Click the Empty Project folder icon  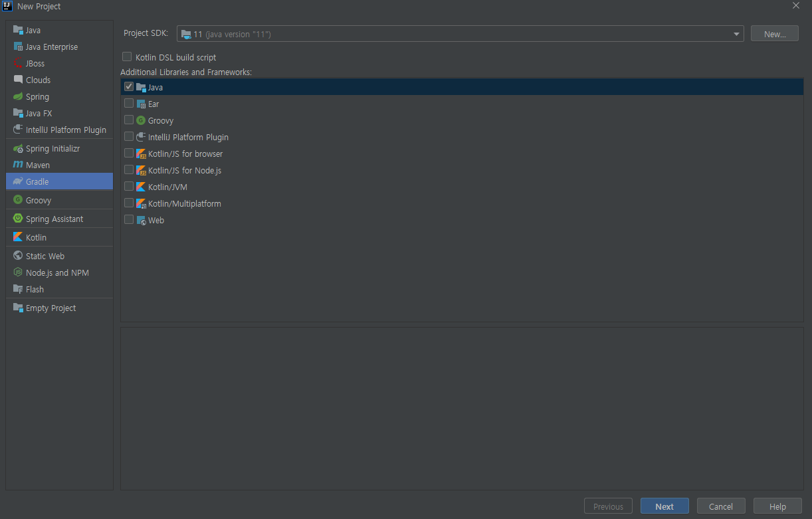coord(18,308)
